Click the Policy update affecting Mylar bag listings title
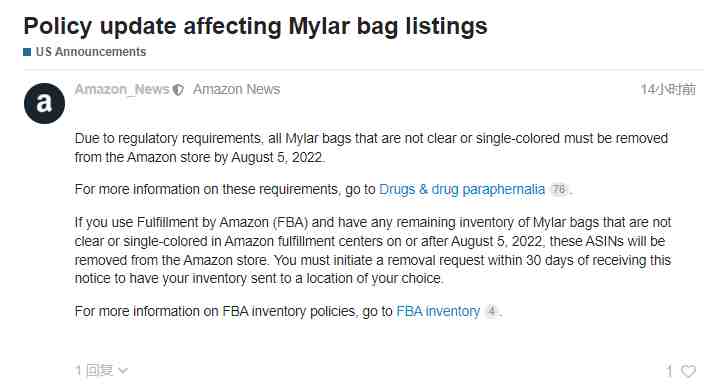Screen dimensions: 726x390 pos(256,26)
